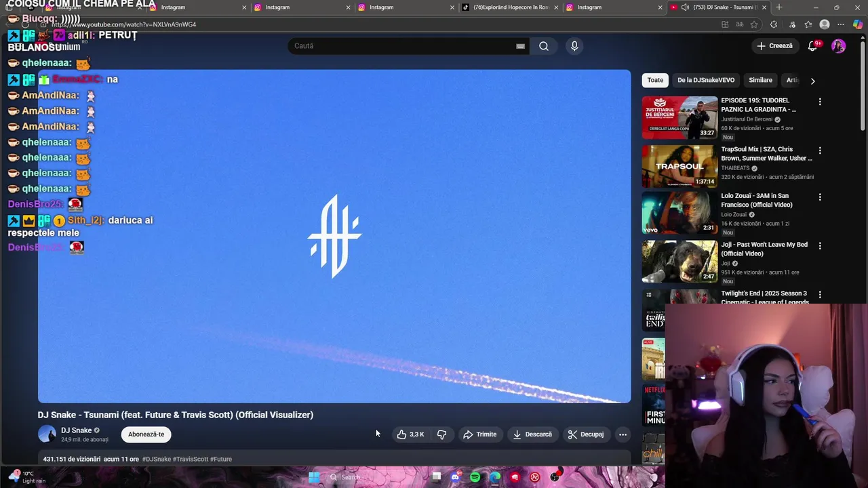
Task: Open OBS Studio from the taskbar
Action: [x=555, y=477]
